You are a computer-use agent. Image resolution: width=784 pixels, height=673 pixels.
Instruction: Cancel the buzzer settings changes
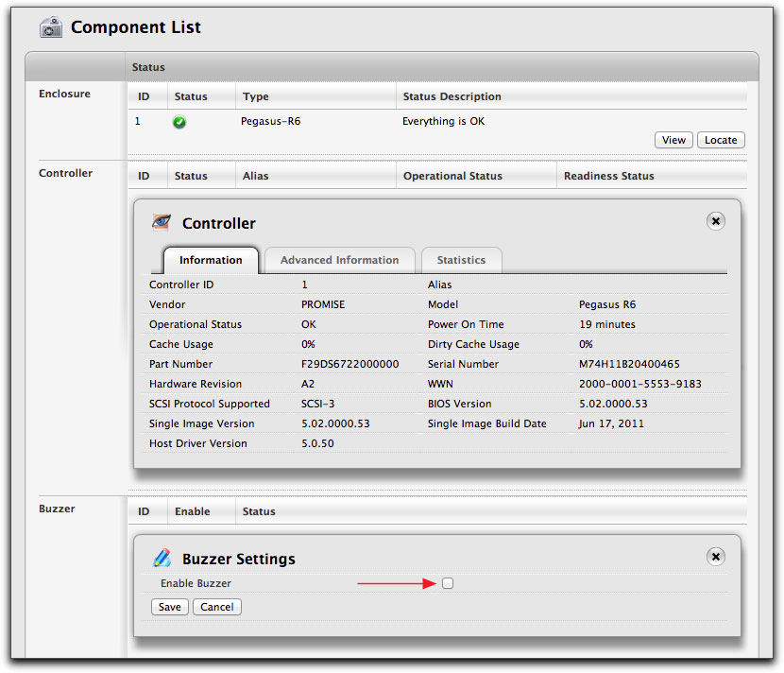tap(217, 607)
